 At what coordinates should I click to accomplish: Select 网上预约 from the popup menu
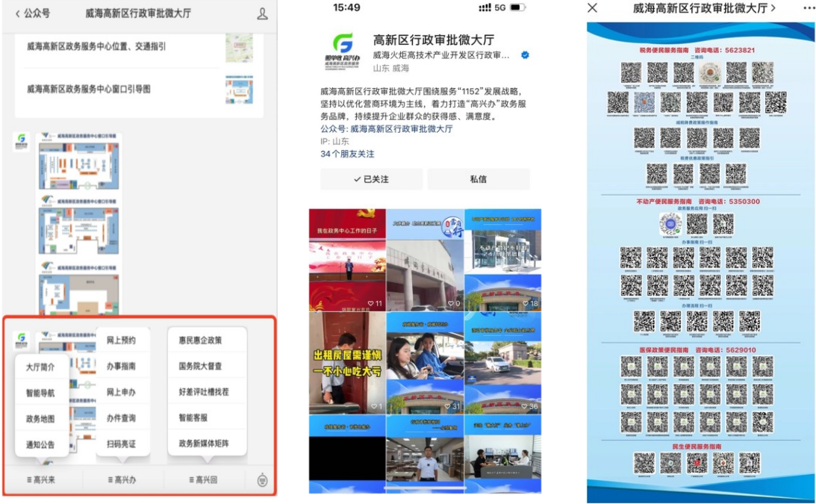pyautogui.click(x=121, y=340)
